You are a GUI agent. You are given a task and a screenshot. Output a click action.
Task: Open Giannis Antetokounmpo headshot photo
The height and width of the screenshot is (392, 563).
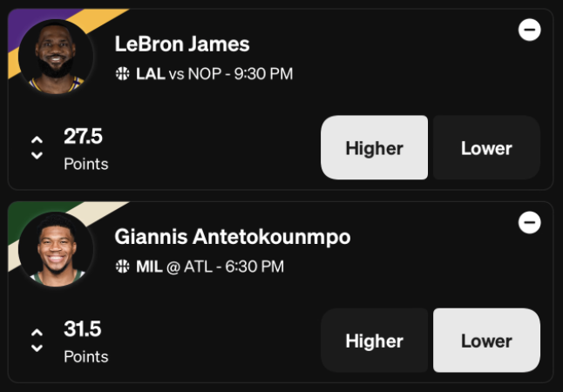tap(56, 249)
